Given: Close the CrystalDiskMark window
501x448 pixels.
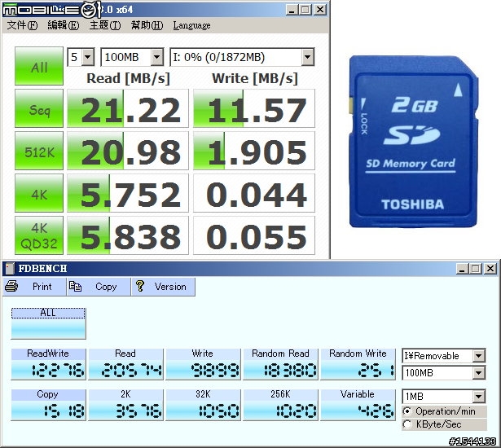Looking at the screenshot, I should coord(320,10).
